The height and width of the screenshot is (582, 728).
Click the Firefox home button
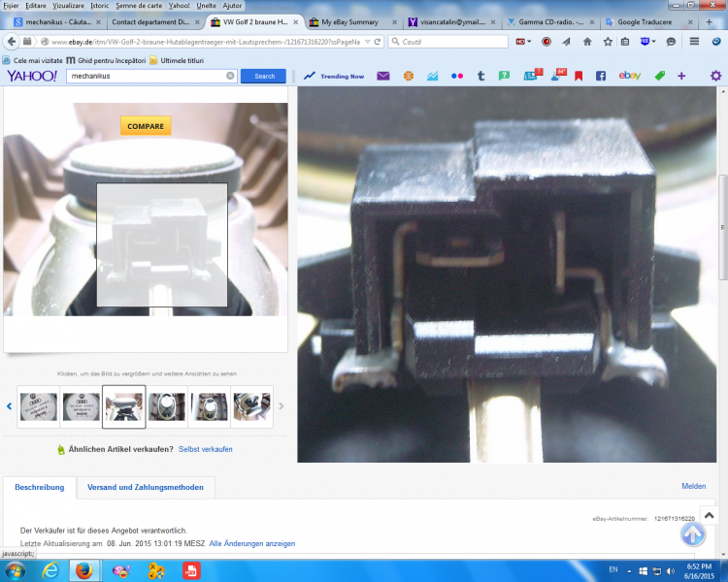[x=587, y=42]
